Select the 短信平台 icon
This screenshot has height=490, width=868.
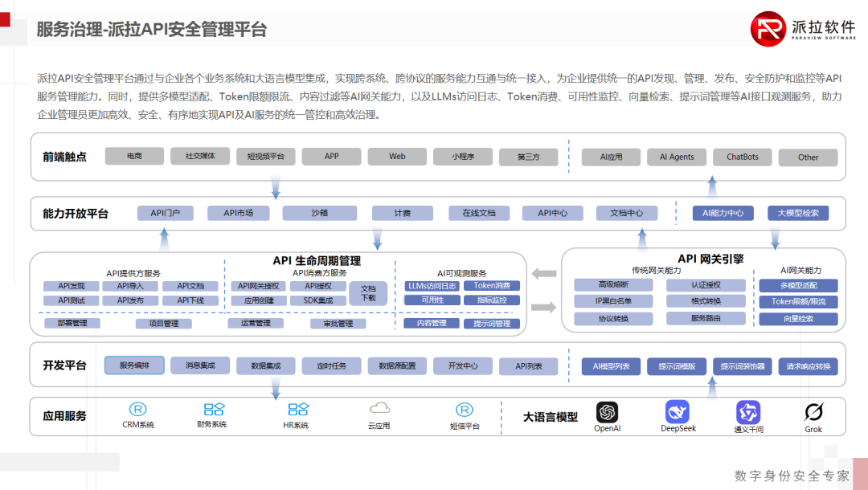click(x=465, y=410)
